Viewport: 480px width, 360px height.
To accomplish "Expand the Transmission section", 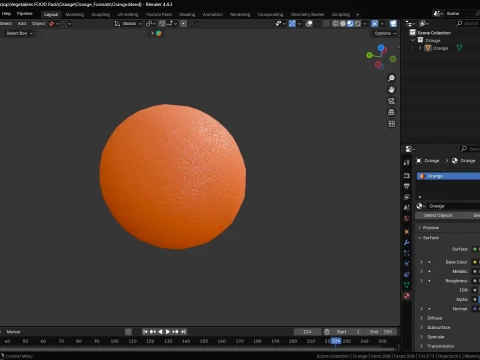I will 421,346.
